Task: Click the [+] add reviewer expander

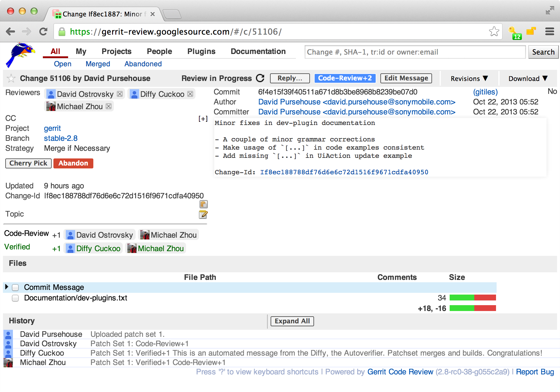Action: coord(203,119)
